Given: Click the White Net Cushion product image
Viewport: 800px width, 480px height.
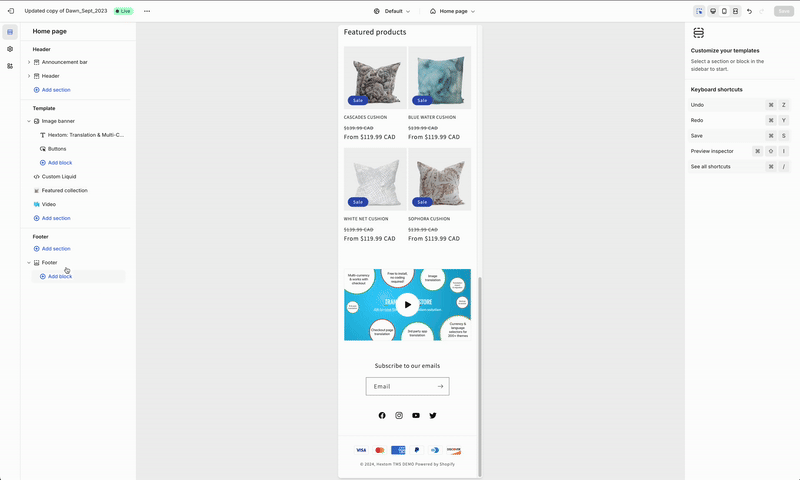Looking at the screenshot, I should (375, 179).
